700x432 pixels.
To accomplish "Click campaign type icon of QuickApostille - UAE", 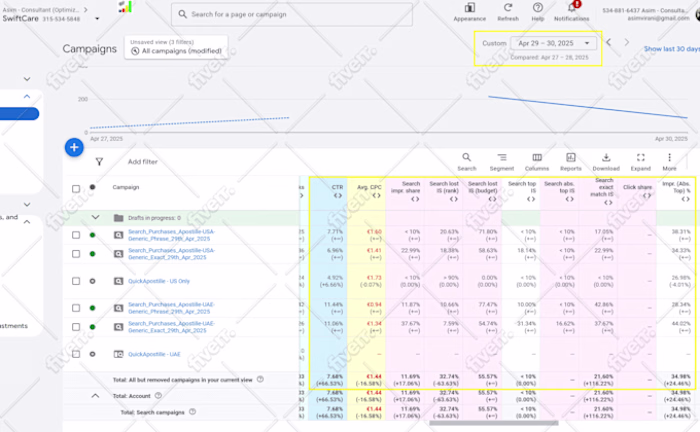I will tap(118, 354).
